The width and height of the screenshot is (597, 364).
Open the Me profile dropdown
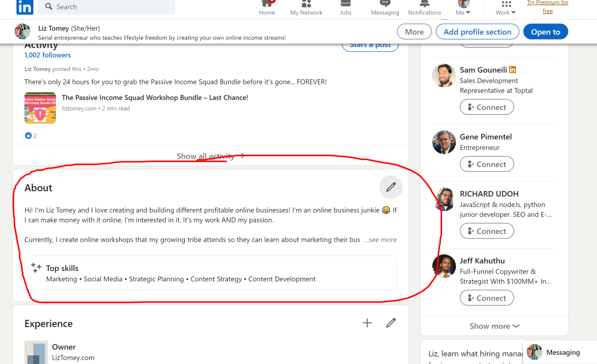click(x=463, y=8)
